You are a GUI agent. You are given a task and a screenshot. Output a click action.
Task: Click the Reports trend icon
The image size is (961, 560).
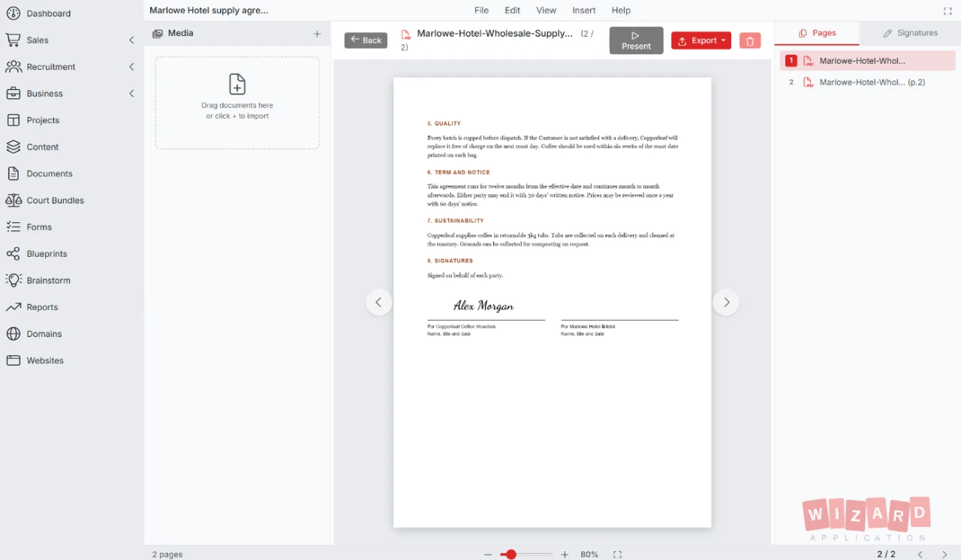point(13,307)
